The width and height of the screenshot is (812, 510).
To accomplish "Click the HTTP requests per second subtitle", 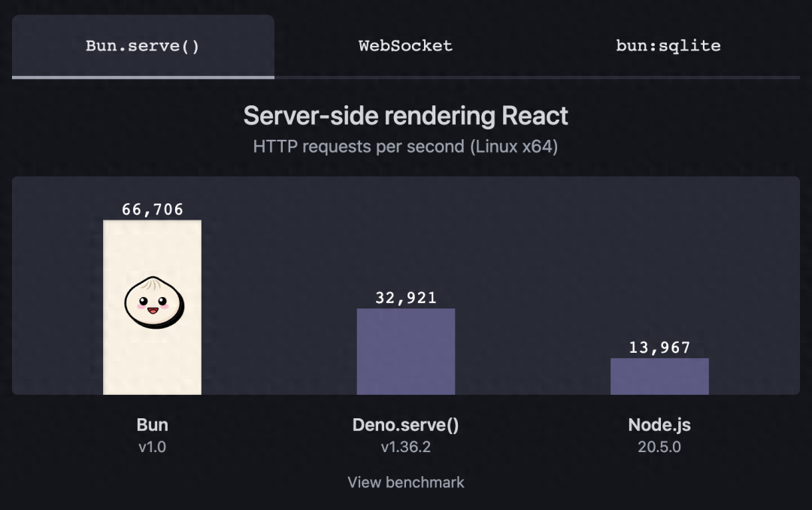I will pyautogui.click(x=405, y=147).
